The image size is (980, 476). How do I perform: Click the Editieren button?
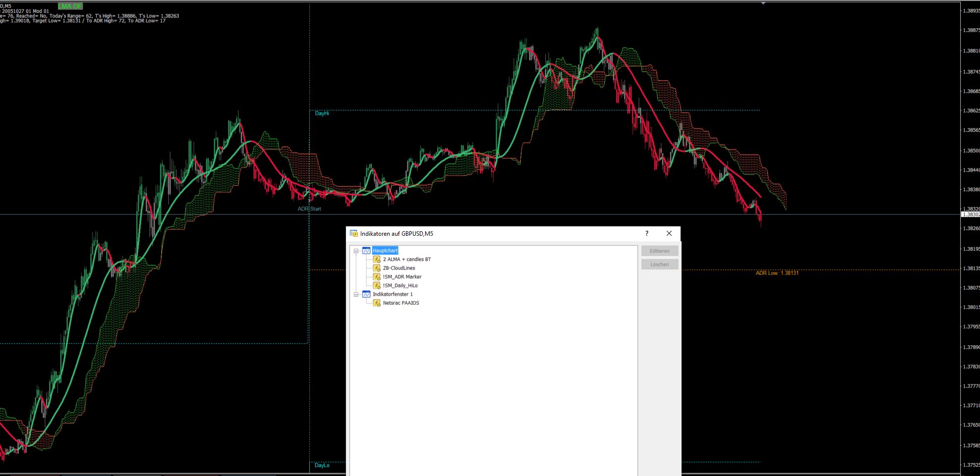point(660,251)
